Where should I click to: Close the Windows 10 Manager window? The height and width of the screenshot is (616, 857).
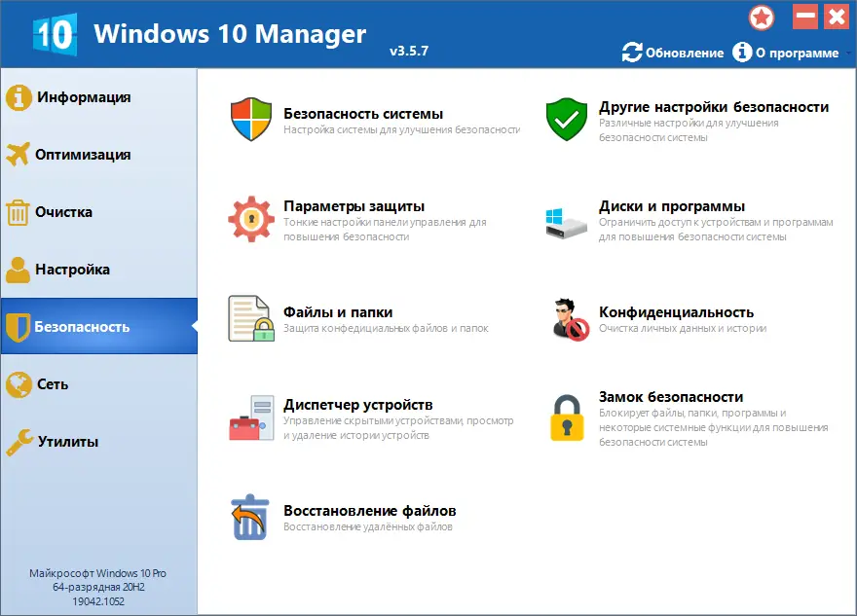click(x=837, y=17)
